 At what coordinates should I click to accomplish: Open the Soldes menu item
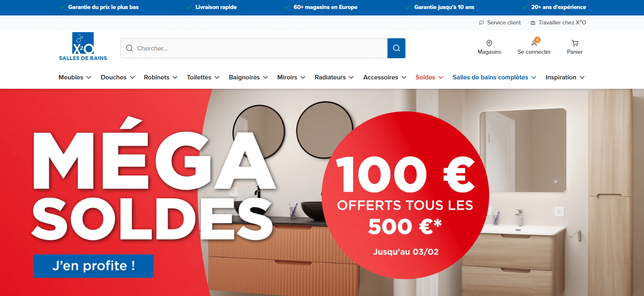[429, 77]
